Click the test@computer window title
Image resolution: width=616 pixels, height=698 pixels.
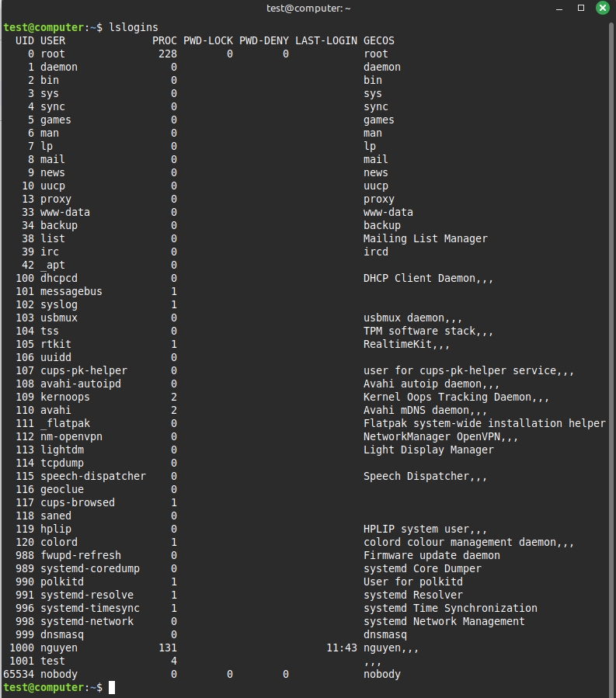click(x=308, y=8)
